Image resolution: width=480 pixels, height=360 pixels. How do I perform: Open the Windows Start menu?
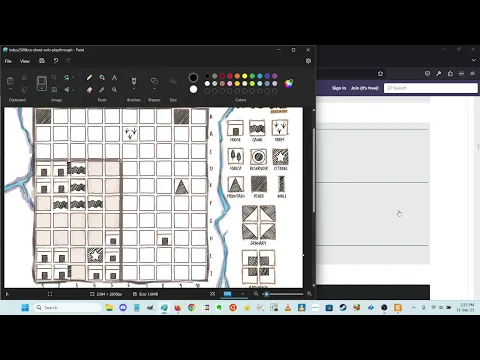tap(25, 308)
